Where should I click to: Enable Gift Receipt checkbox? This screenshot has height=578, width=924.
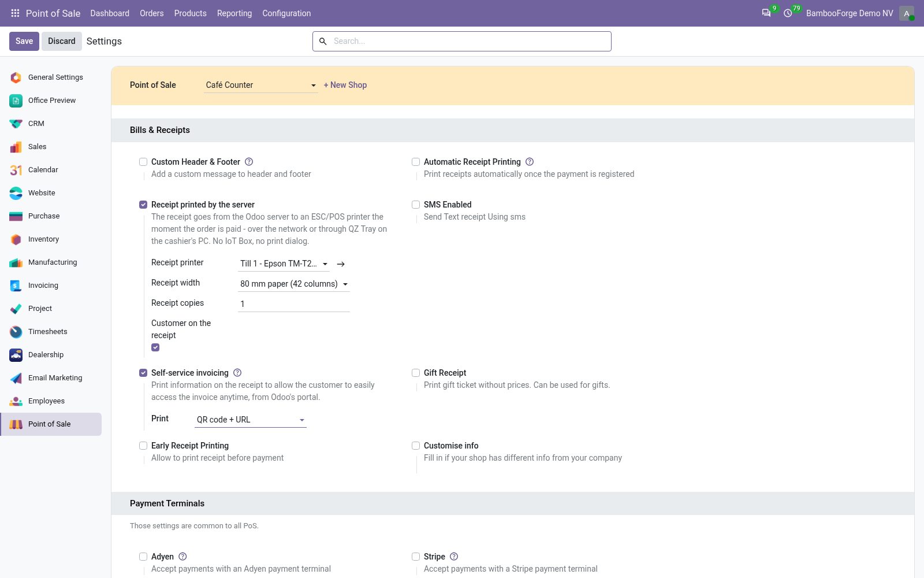(x=416, y=373)
